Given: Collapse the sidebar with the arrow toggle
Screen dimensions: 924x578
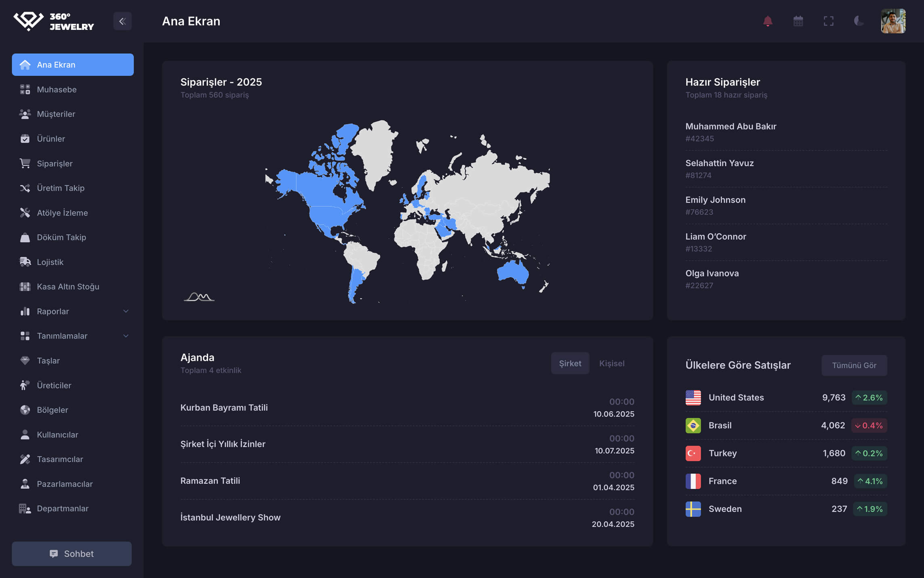Looking at the screenshot, I should [x=122, y=21].
